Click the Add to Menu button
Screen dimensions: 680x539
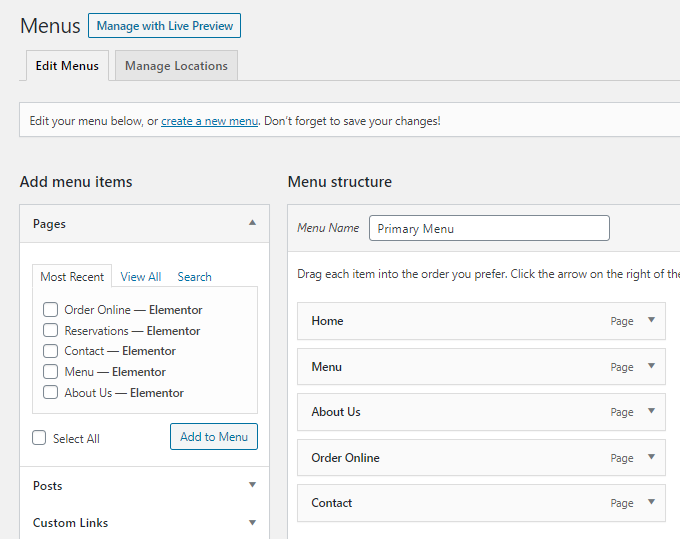[213, 437]
